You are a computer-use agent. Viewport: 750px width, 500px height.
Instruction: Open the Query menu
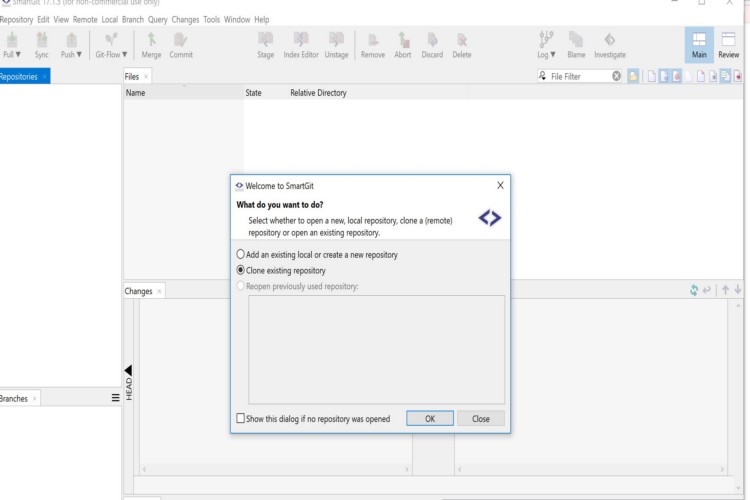157,20
